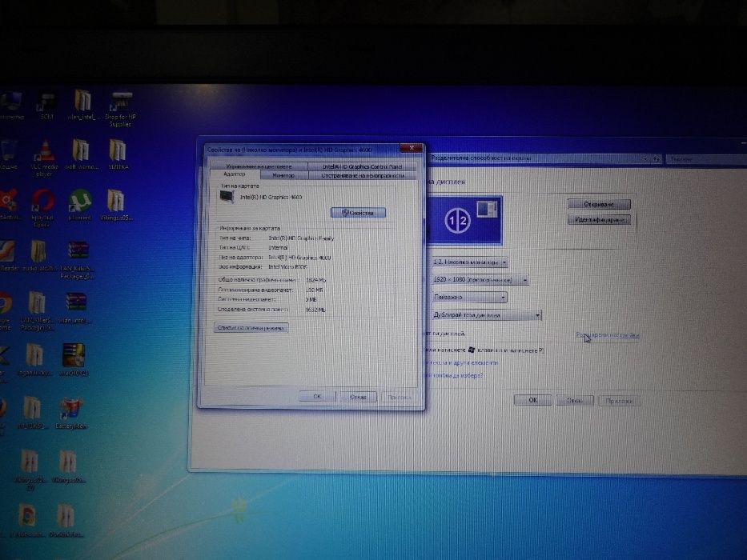
Task: Launch VLC media player shortcut
Action: [44, 157]
